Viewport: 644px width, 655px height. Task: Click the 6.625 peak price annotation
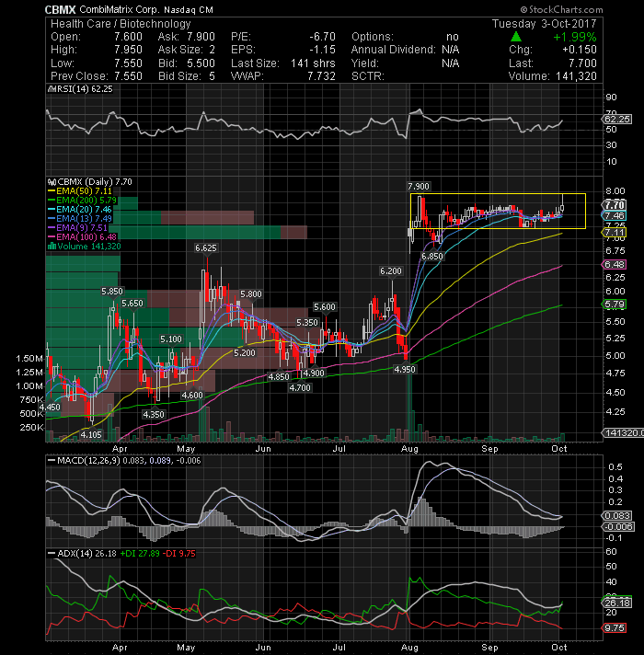[x=206, y=248]
